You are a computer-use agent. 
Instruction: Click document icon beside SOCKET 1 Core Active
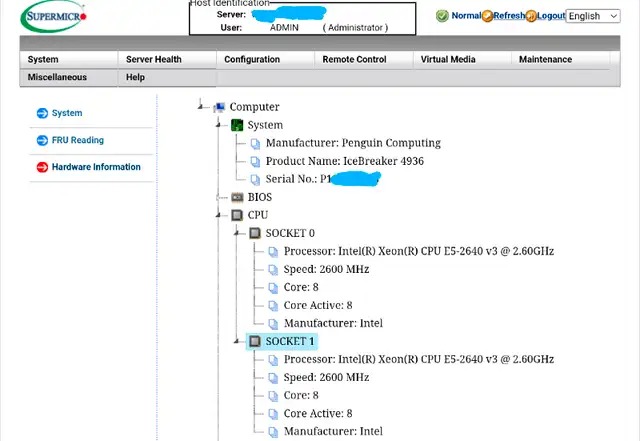pyautogui.click(x=273, y=414)
